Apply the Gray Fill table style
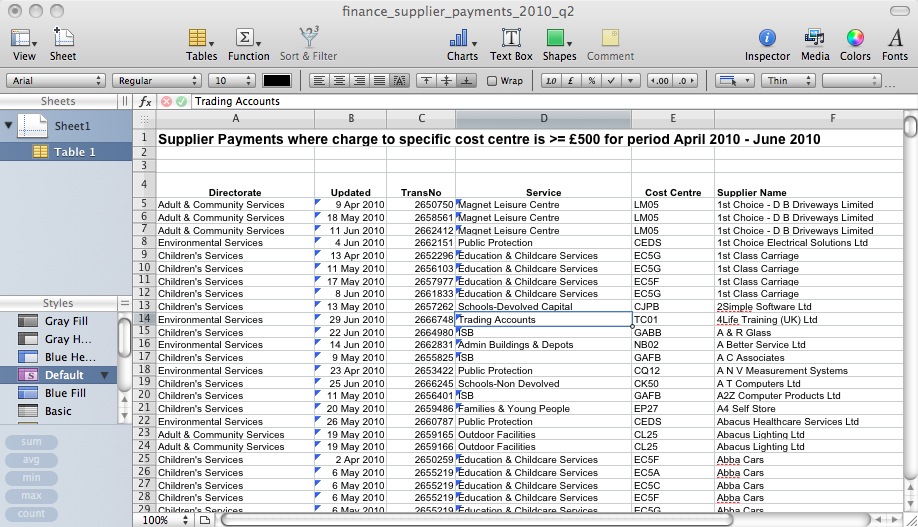Screen dimensions: 918x527 point(59,321)
